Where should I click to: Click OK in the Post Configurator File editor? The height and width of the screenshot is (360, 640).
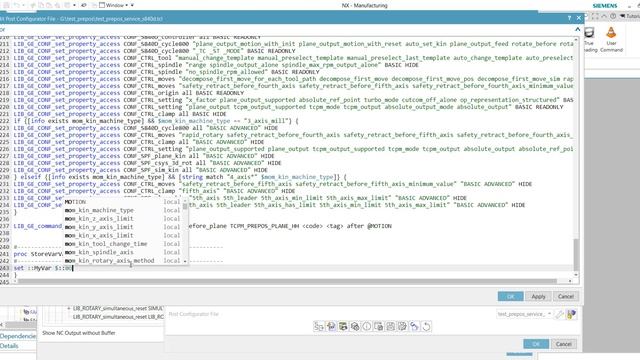pos(510,296)
